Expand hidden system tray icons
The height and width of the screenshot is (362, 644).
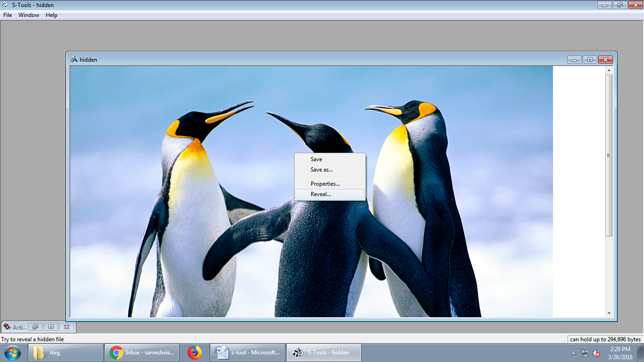tap(574, 353)
